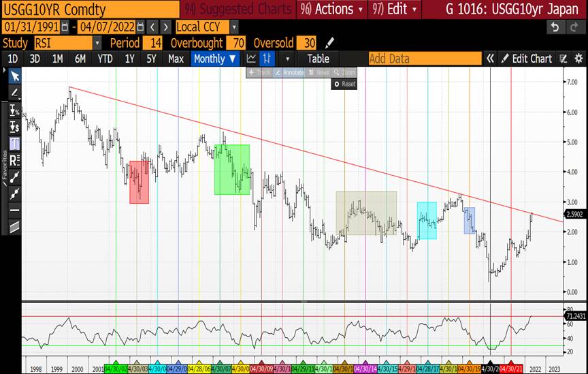Click the Edit Chart button
The image size is (588, 374).
pos(527,59)
